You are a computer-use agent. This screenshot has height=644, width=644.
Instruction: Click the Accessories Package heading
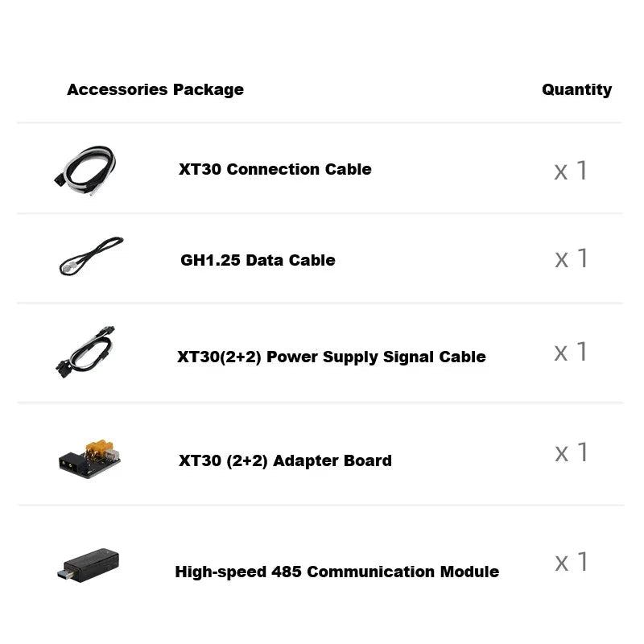155,89
